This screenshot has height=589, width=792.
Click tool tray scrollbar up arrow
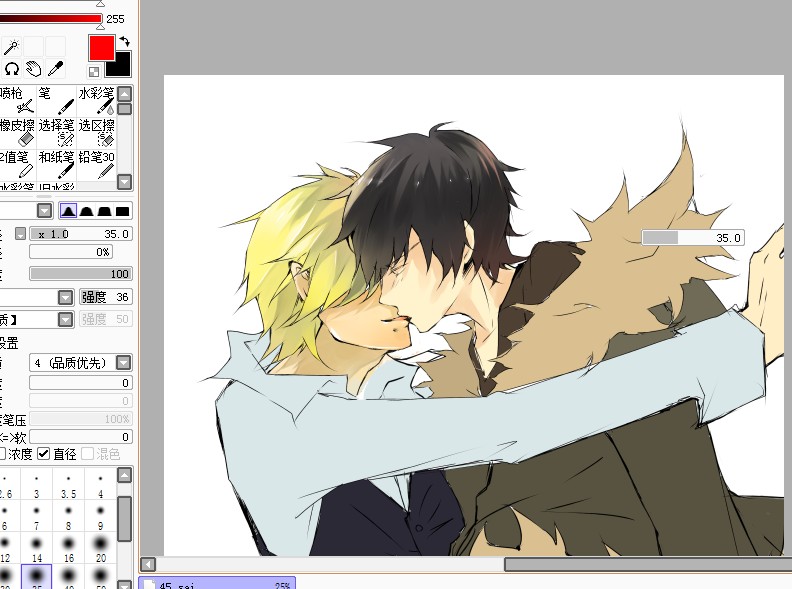(125, 93)
